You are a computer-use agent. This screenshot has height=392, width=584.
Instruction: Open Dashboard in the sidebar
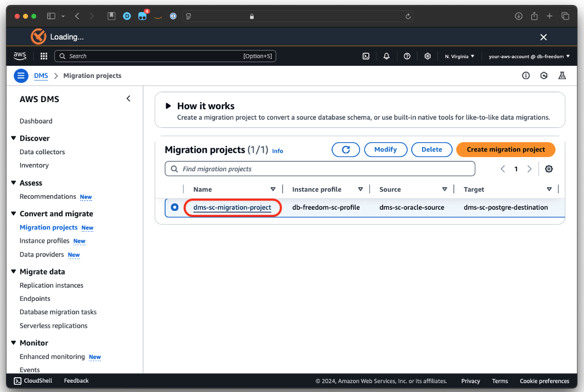36,121
